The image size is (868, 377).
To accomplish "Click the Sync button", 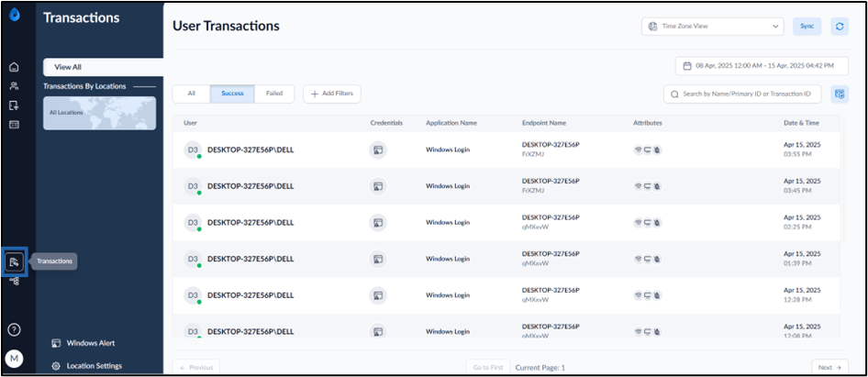I will pos(807,27).
